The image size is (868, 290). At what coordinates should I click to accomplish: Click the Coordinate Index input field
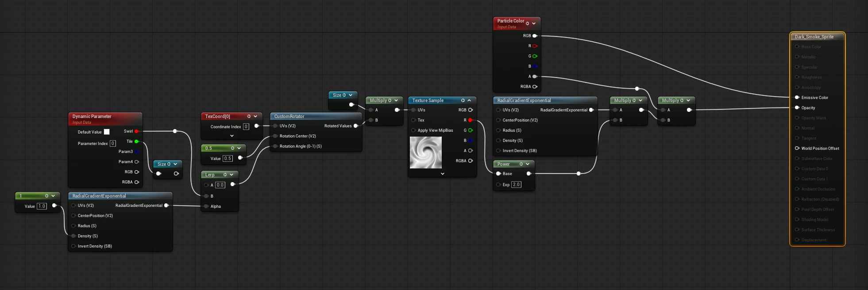click(x=246, y=126)
